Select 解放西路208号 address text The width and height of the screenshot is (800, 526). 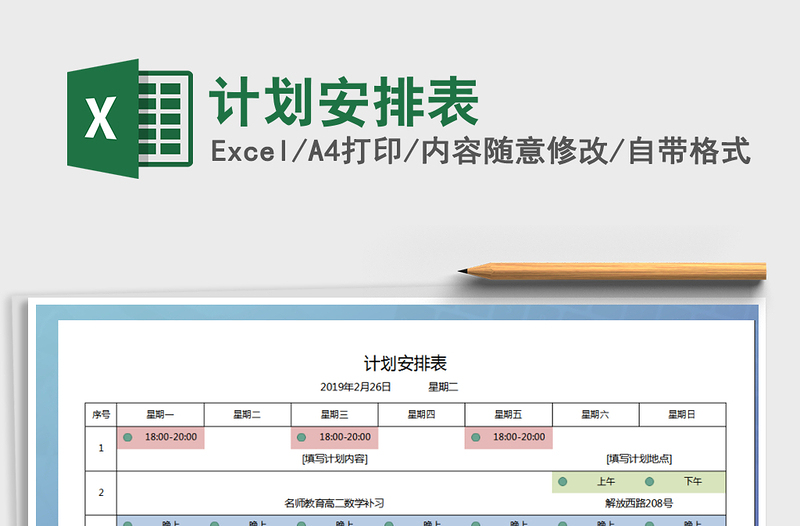[x=639, y=504]
